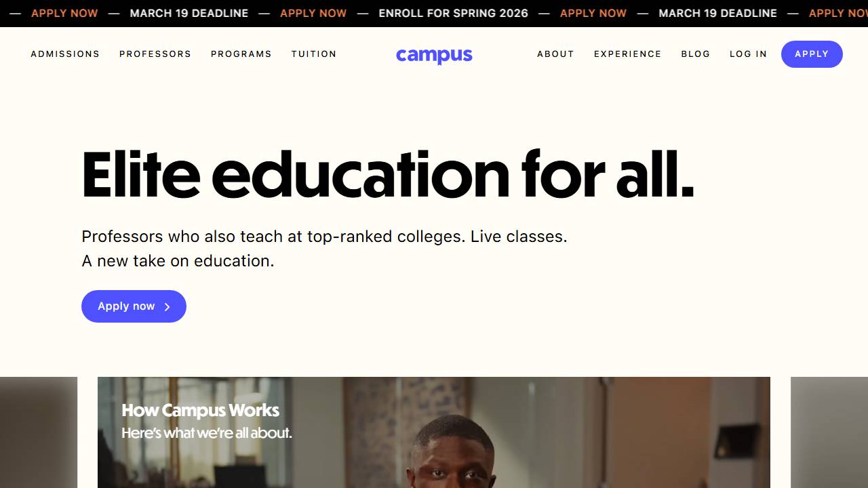Open the How Campus Works video
The image size is (868, 488).
tap(434, 434)
